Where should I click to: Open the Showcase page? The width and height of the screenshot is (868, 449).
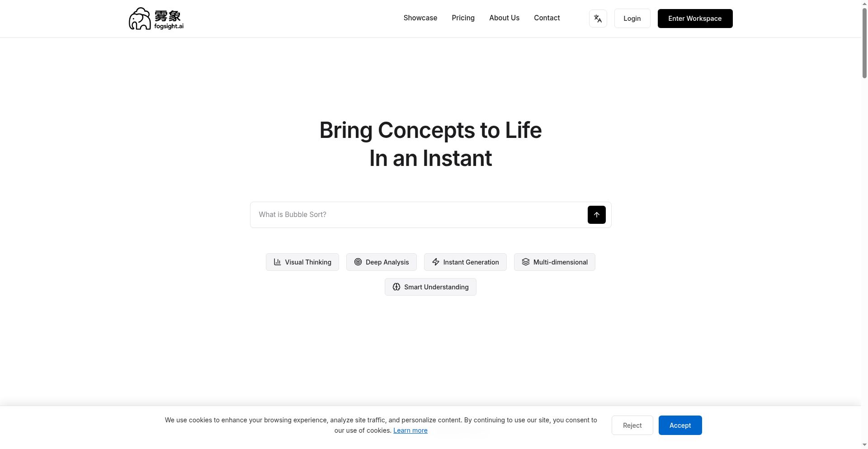[x=420, y=18]
